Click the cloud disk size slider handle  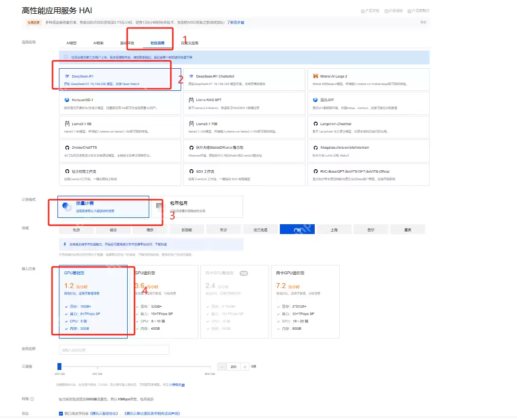click(59, 366)
